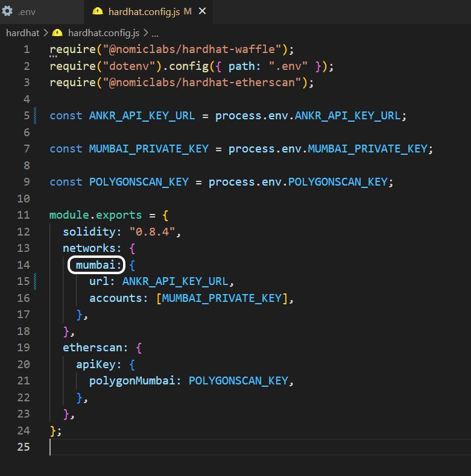471x476 pixels.
Task: Click MUMBAI_PRIVATE_KEY constant declaration on line 7
Action: 148,149
